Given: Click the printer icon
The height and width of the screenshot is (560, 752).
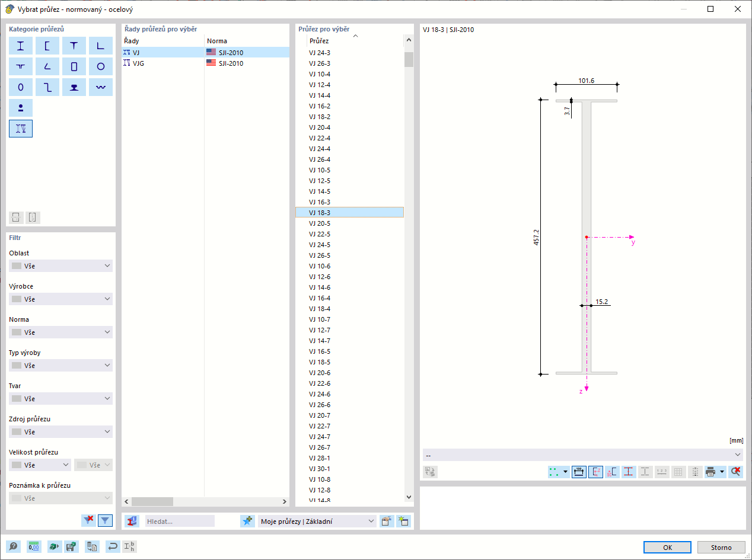Looking at the screenshot, I should [x=710, y=472].
